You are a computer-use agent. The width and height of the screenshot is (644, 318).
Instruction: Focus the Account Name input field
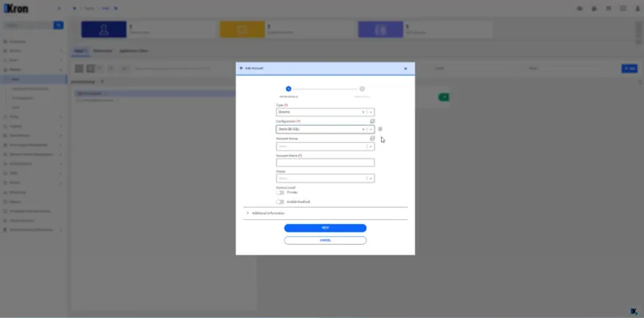click(x=325, y=163)
